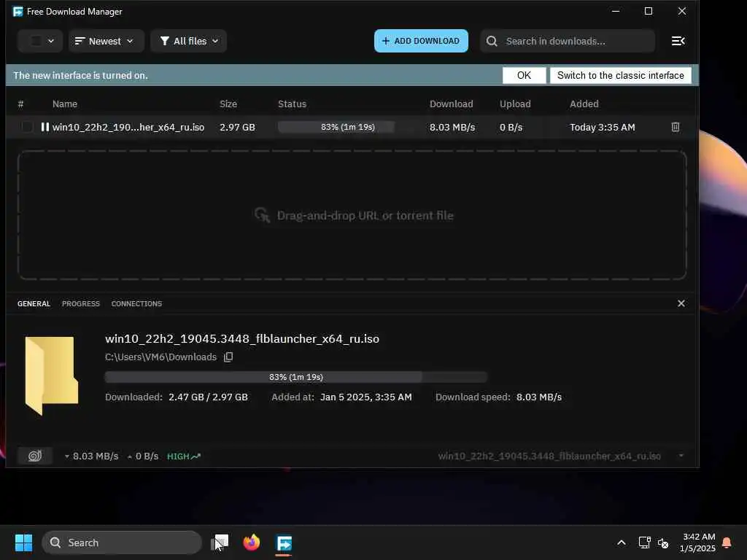The height and width of the screenshot is (560, 747).
Task: Click the Download speed 8.03 MB/s value in details
Action: pyautogui.click(x=539, y=397)
